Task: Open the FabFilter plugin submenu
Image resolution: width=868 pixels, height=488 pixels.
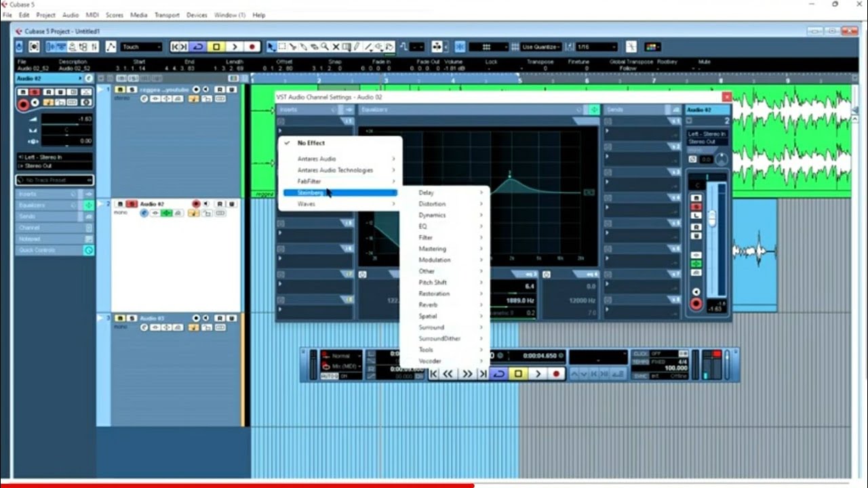Action: 340,182
